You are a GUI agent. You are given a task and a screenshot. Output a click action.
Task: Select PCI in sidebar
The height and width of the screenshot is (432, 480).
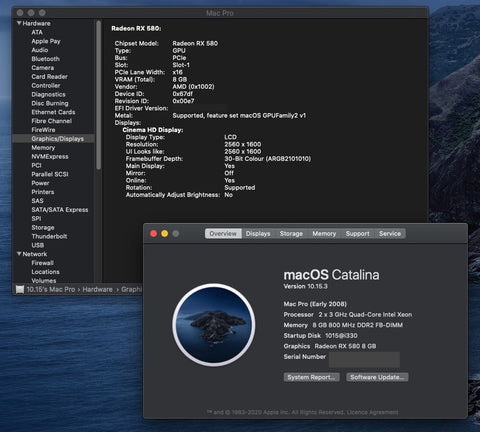coord(37,165)
